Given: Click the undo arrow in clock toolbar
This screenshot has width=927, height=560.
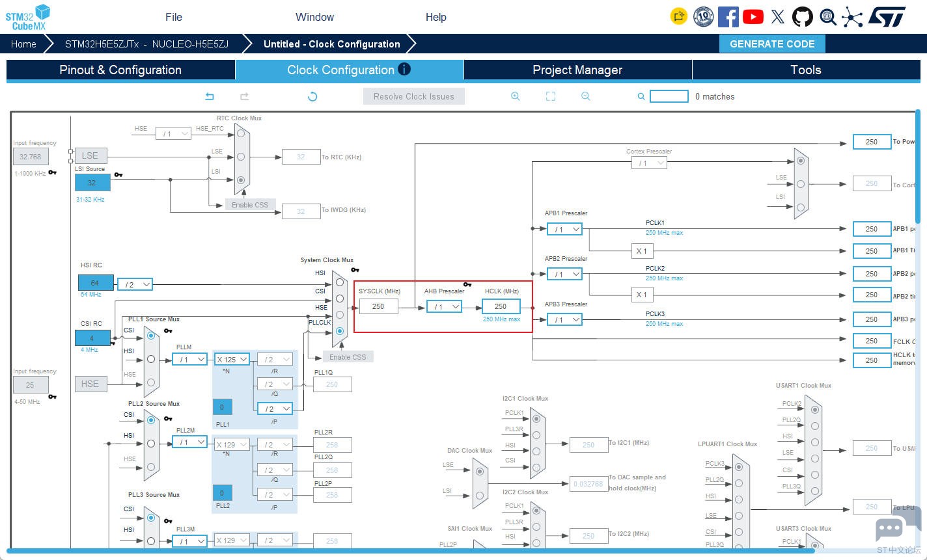Looking at the screenshot, I should click(210, 96).
